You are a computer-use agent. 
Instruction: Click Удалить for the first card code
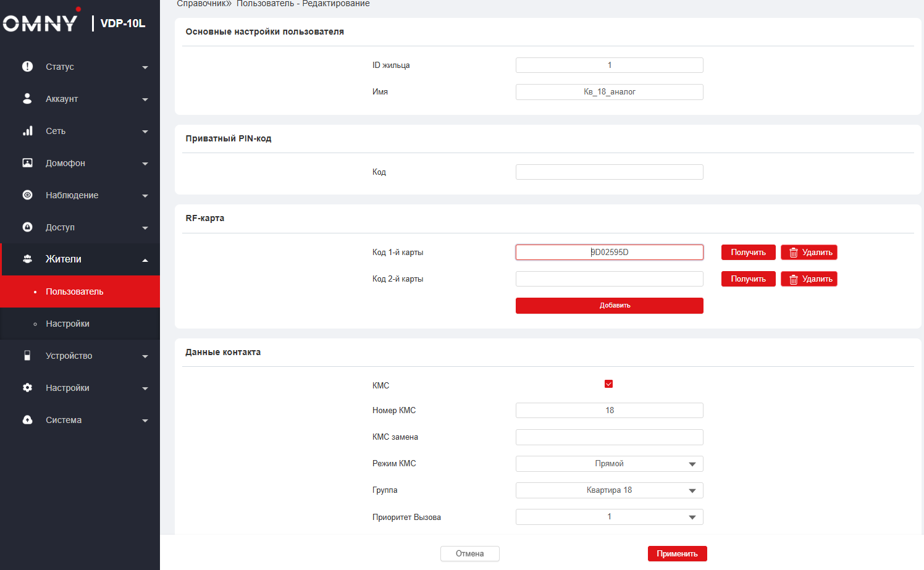coord(808,253)
